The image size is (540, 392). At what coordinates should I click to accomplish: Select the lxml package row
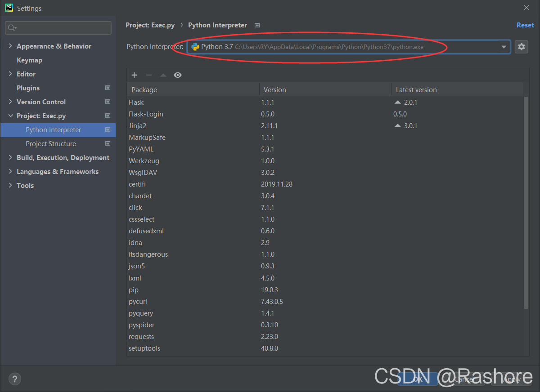325,278
